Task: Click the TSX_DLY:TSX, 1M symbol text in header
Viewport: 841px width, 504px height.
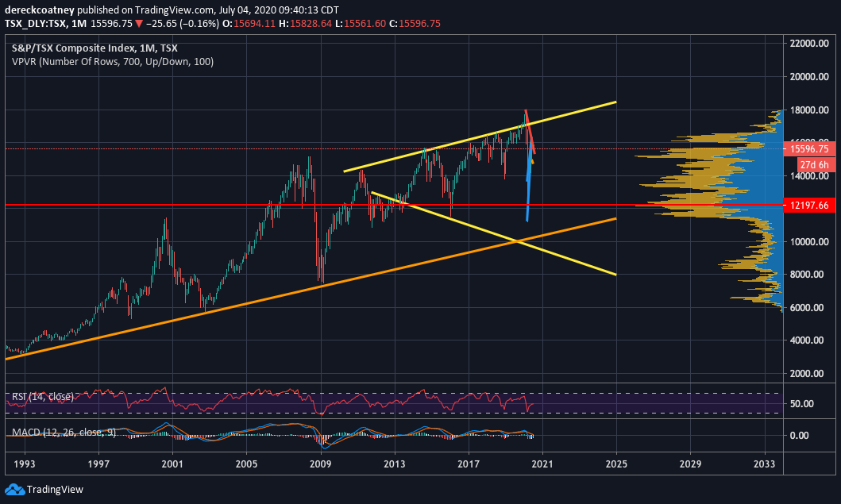Action: pos(45,24)
